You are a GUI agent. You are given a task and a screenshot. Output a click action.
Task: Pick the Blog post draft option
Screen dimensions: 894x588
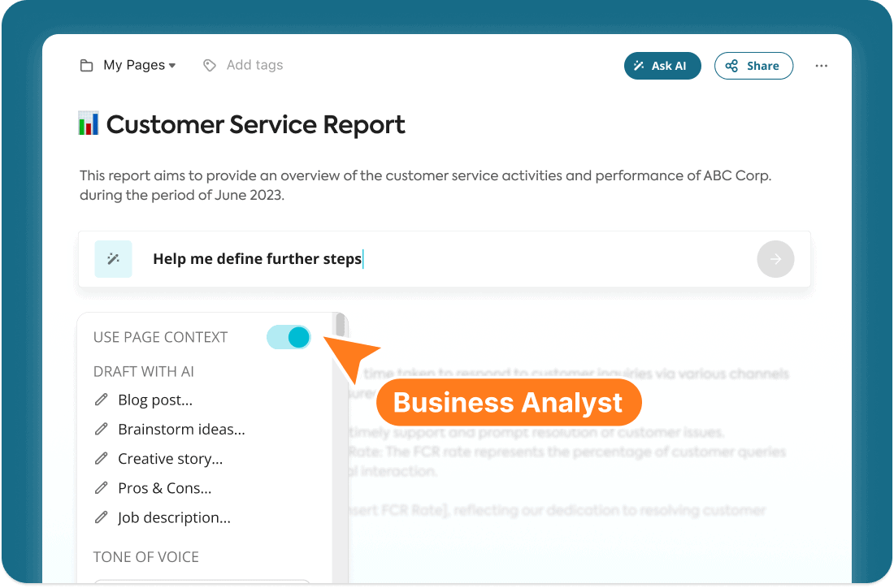click(x=155, y=400)
